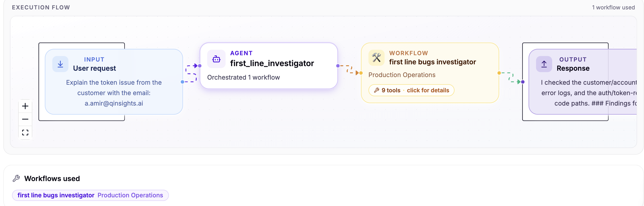The width and height of the screenshot is (644, 206).
Task: Click the Output upload arrow icon
Action: coord(544,64)
